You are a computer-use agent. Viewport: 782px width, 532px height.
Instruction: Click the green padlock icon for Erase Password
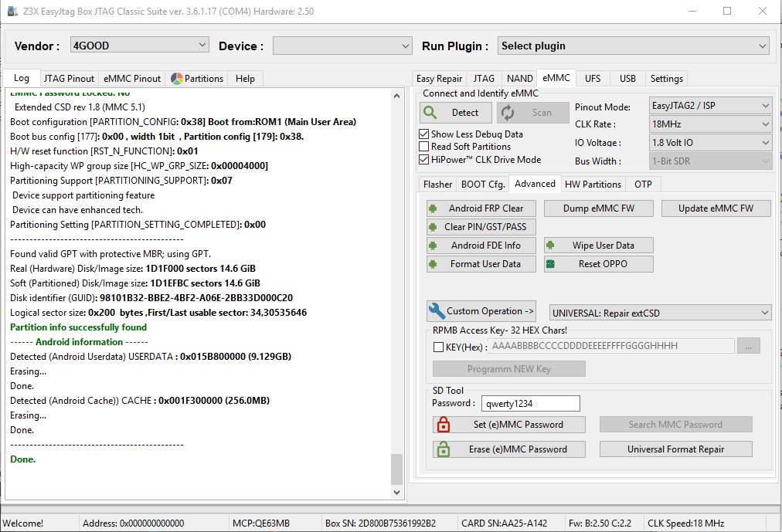(x=444, y=449)
